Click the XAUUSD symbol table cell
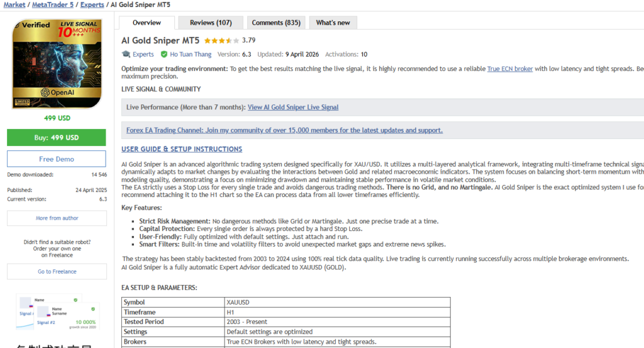 pyautogui.click(x=337, y=303)
